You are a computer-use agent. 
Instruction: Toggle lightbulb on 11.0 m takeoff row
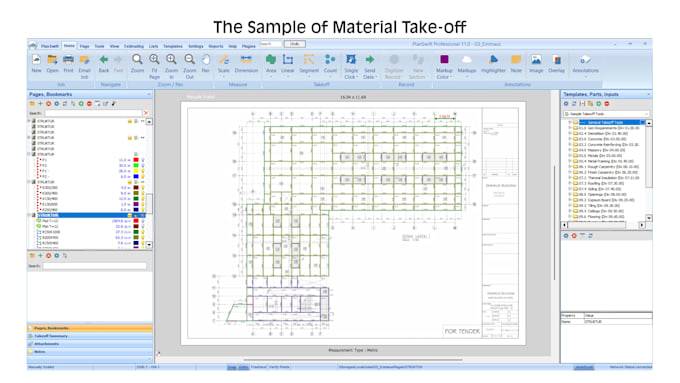pos(143,160)
